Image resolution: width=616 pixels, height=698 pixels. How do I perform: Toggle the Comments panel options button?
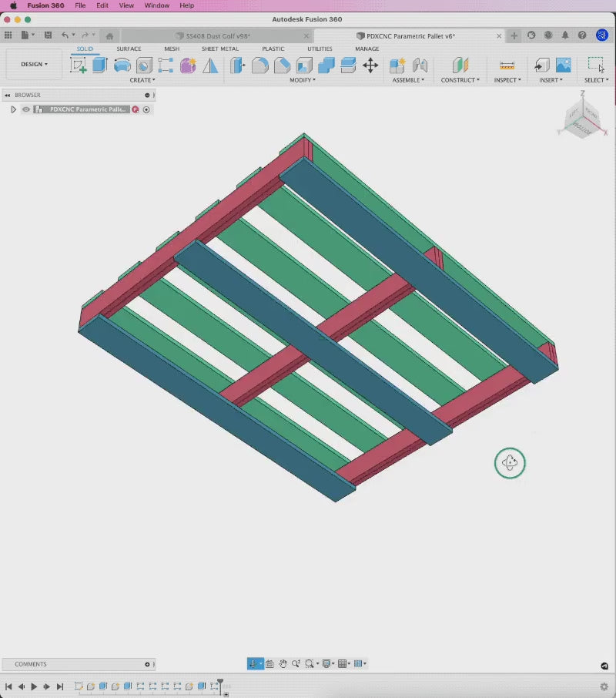click(147, 664)
